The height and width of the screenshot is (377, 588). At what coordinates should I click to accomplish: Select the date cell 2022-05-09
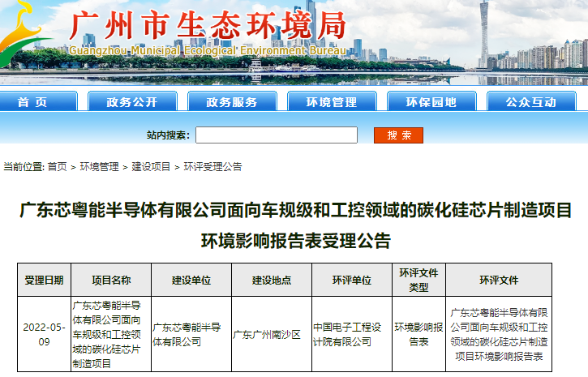tap(45, 334)
